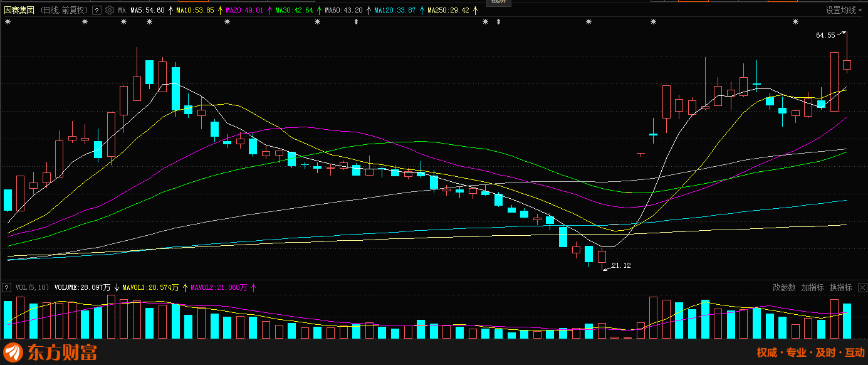Click the 加指标 button
This screenshot has height=365, width=868.
click(812, 287)
